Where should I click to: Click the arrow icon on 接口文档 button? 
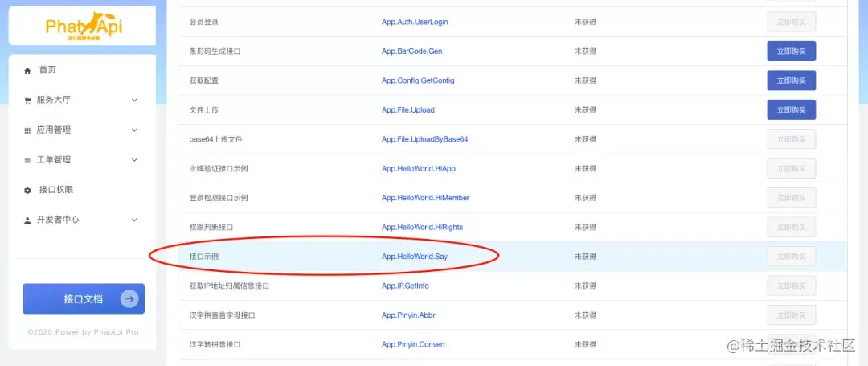pos(129,299)
